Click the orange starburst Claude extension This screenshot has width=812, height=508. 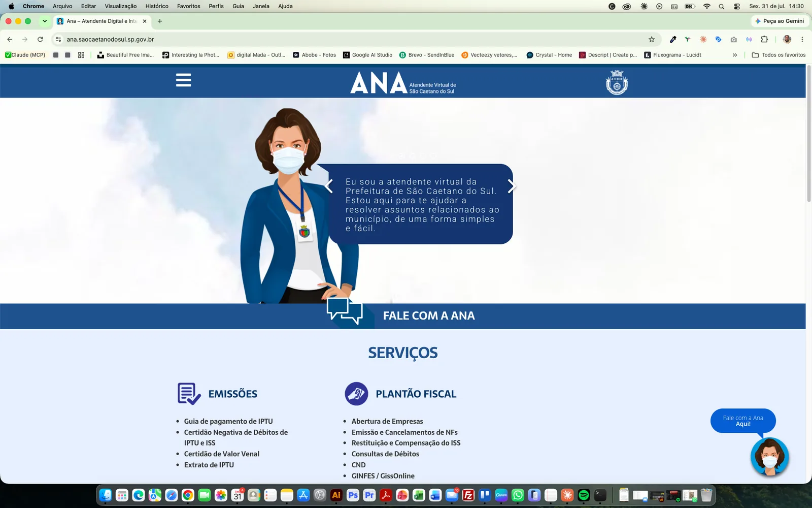tap(703, 39)
